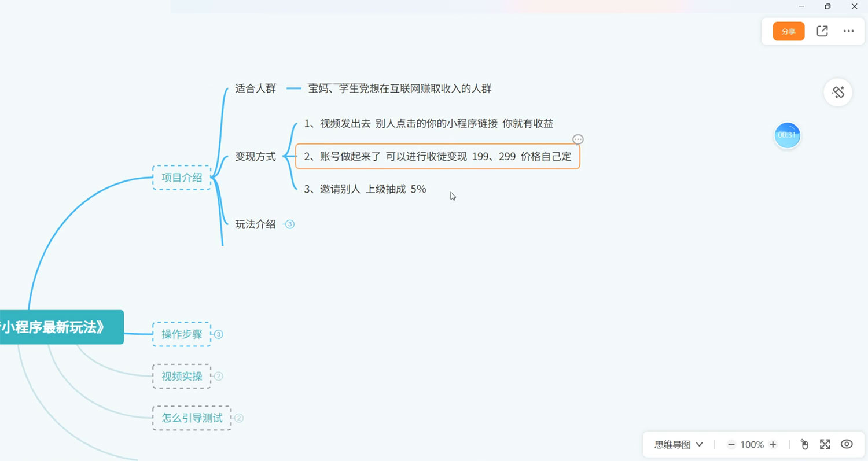Click the blue timer bubble showing 00:31
The width and height of the screenshot is (868, 461).
point(787,135)
